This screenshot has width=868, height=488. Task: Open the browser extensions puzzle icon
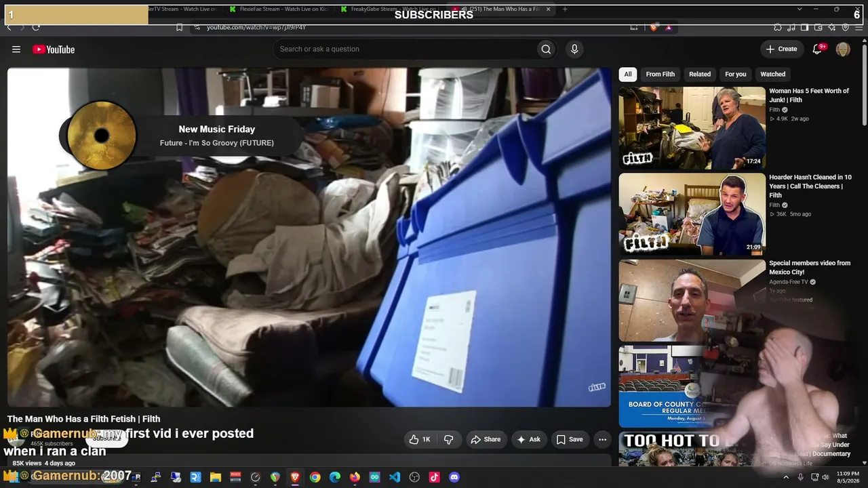point(778,27)
